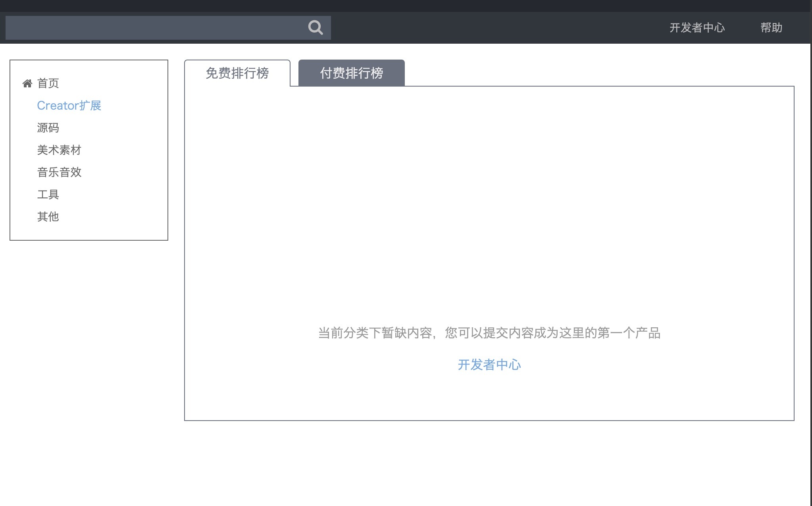The height and width of the screenshot is (506, 812).
Task: Select the Creator扩展 category
Action: tap(69, 106)
